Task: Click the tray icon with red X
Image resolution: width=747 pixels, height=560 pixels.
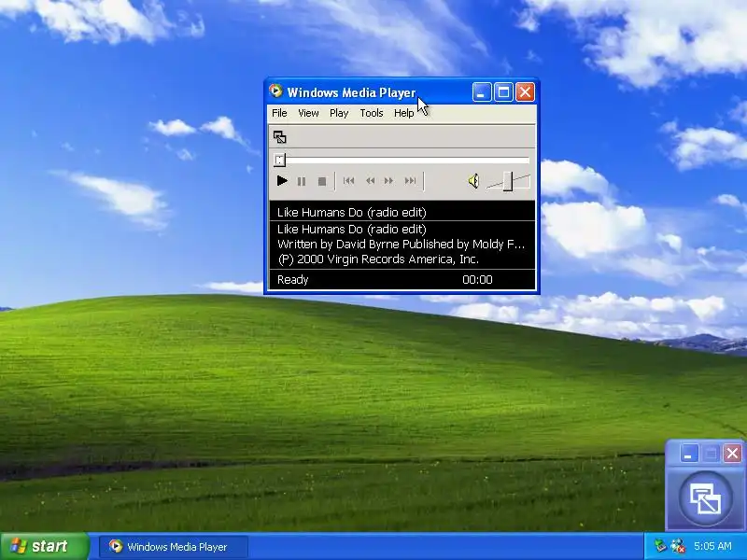Action: point(678,546)
